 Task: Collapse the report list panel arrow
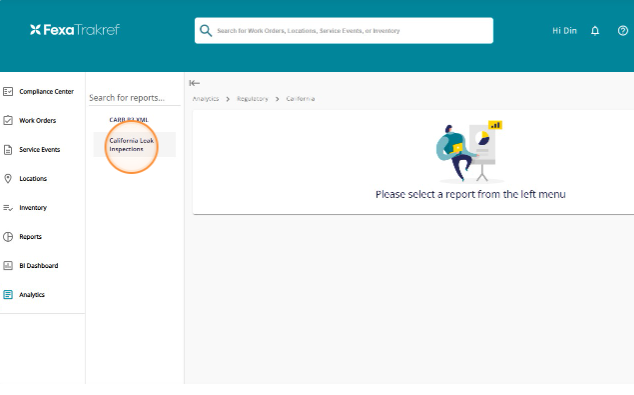pos(194,83)
